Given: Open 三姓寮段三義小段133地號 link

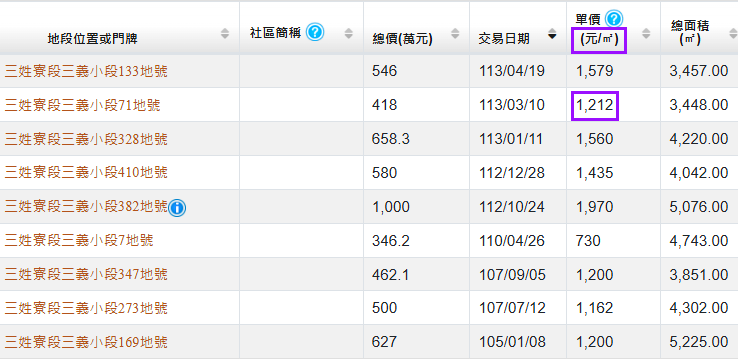Looking at the screenshot, I should coord(86,72).
